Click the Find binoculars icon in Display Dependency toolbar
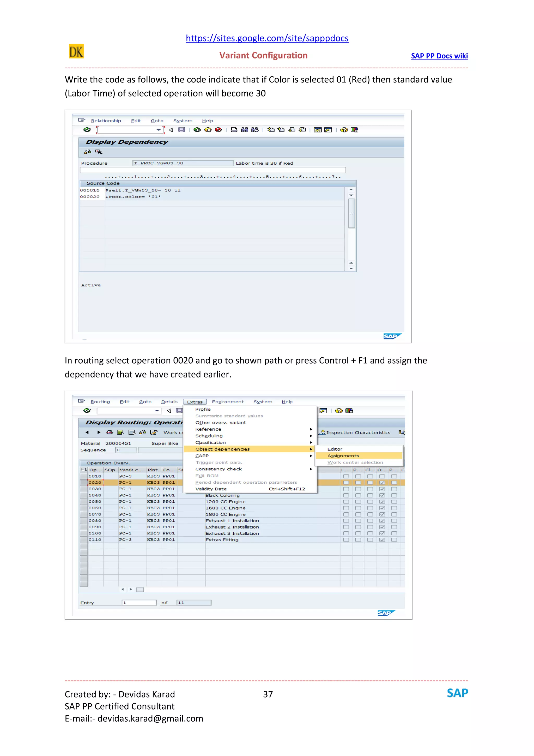Screen dimensions: 534x756 (245, 130)
